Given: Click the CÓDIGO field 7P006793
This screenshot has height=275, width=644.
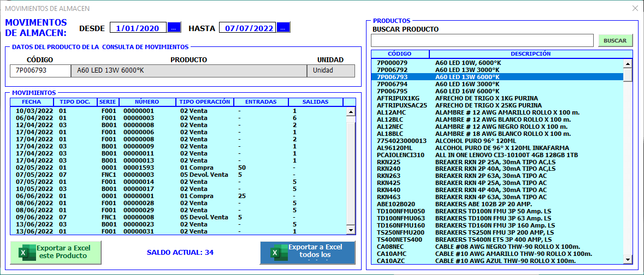Looking at the screenshot, I should (x=40, y=70).
